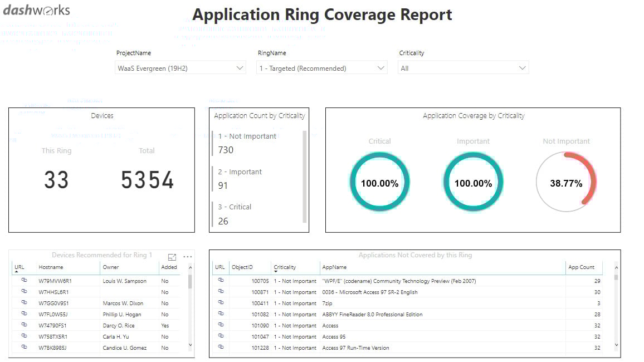The image size is (644, 362).
Task: Click the dashworks logo
Action: click(36, 10)
